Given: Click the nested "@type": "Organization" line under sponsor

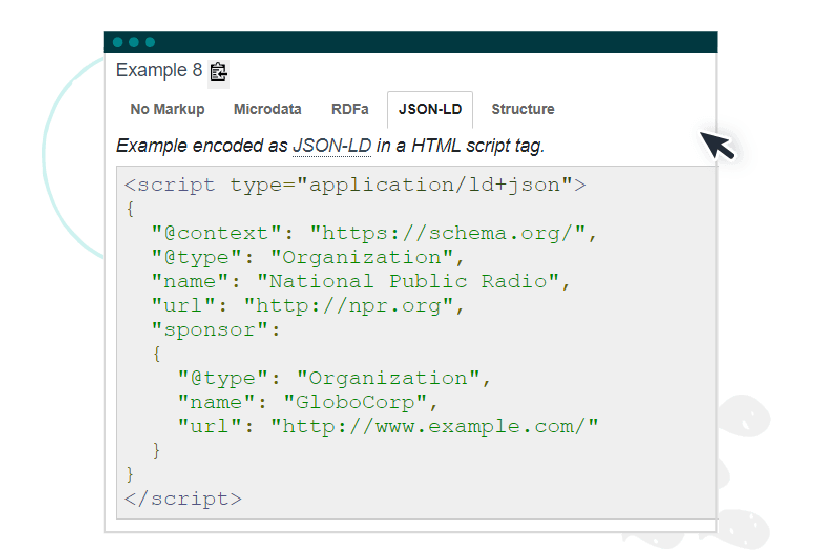Looking at the screenshot, I should pos(335,378).
